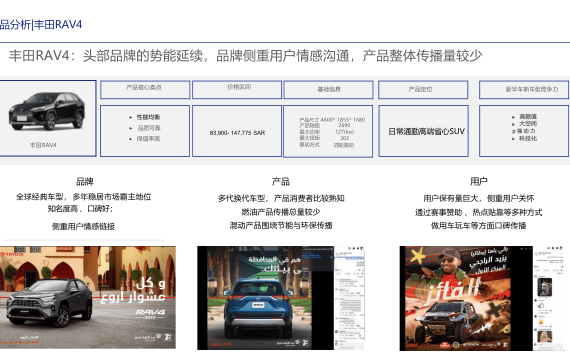Click the 日常通勤高端省心SUV positioning box
This screenshot has width=570, height=360.
coord(423,131)
